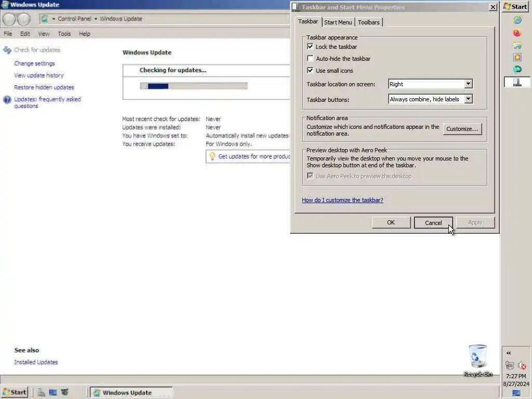Open Updates: frequently asked questions link
Image resolution: width=532 pixels, height=399 pixels.
click(x=47, y=102)
